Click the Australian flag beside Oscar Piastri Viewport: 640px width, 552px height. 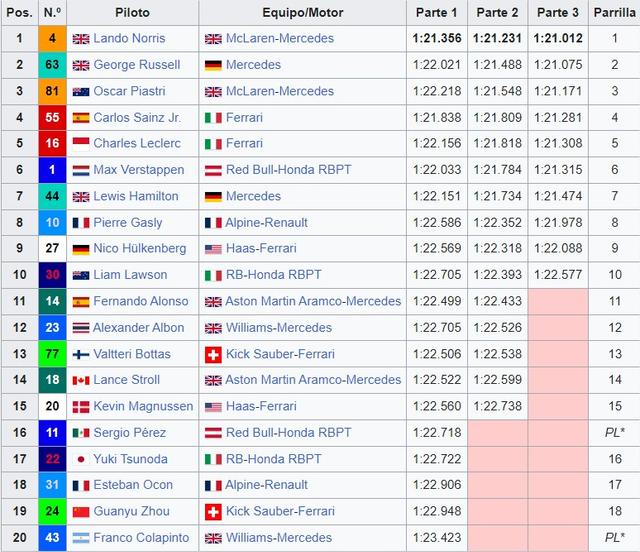coord(81,92)
